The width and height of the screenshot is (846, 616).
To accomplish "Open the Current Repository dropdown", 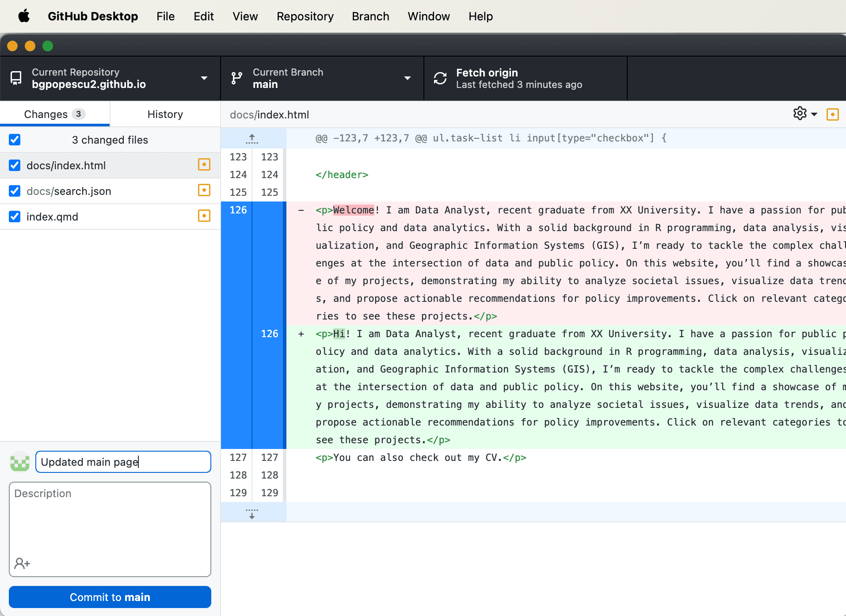I will pos(110,78).
